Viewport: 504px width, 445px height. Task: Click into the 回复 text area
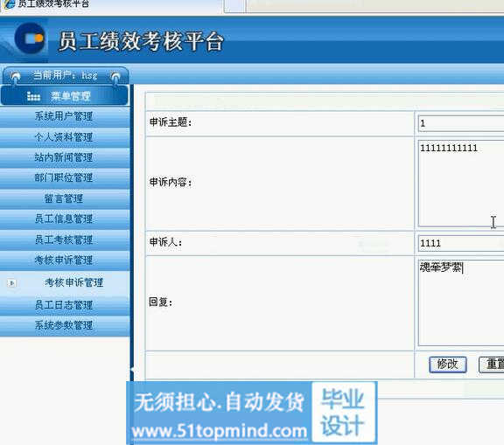click(x=461, y=302)
